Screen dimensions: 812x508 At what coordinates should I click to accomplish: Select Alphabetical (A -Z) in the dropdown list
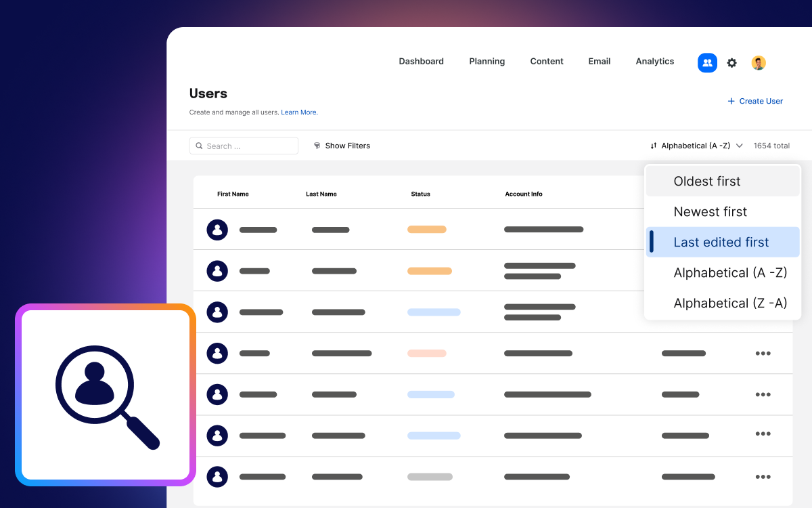(723, 273)
